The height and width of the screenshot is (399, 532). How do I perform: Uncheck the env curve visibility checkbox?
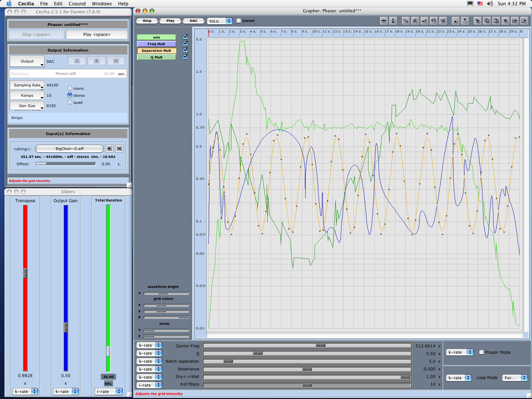tap(185, 37)
